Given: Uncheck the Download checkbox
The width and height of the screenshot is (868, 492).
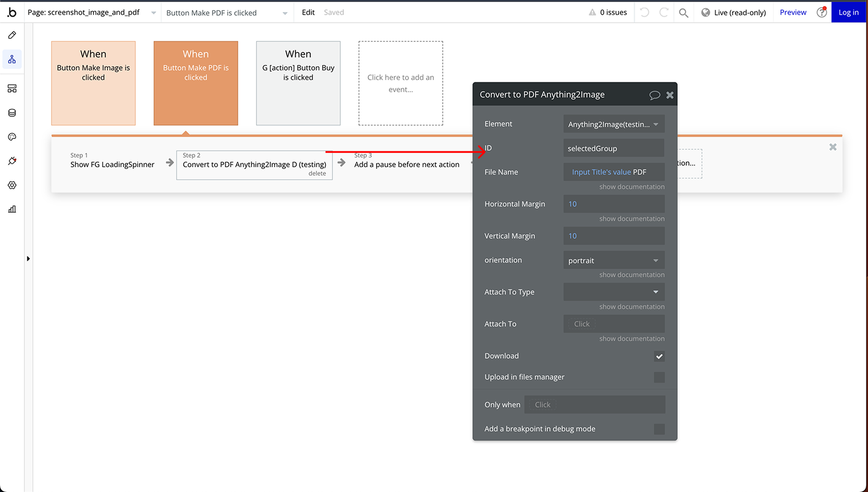Looking at the screenshot, I should pyautogui.click(x=659, y=356).
